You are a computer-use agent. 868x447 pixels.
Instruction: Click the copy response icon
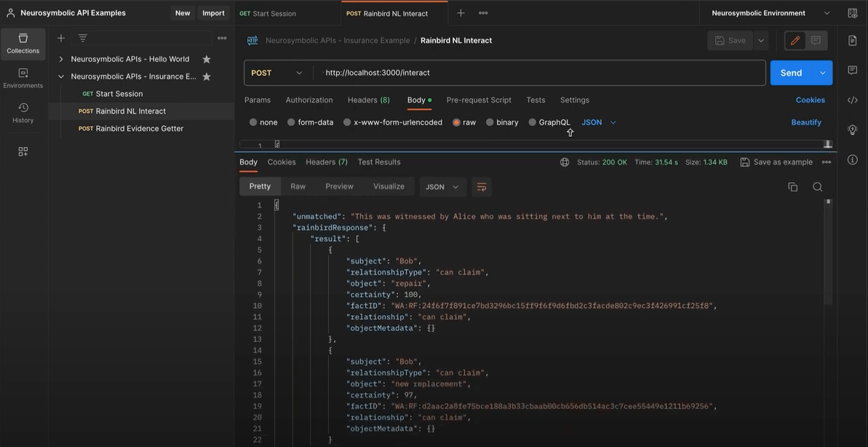792,187
